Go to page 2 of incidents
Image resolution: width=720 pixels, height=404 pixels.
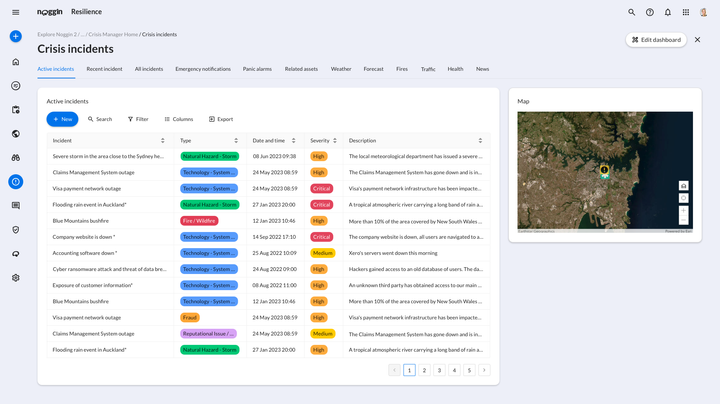tap(424, 370)
